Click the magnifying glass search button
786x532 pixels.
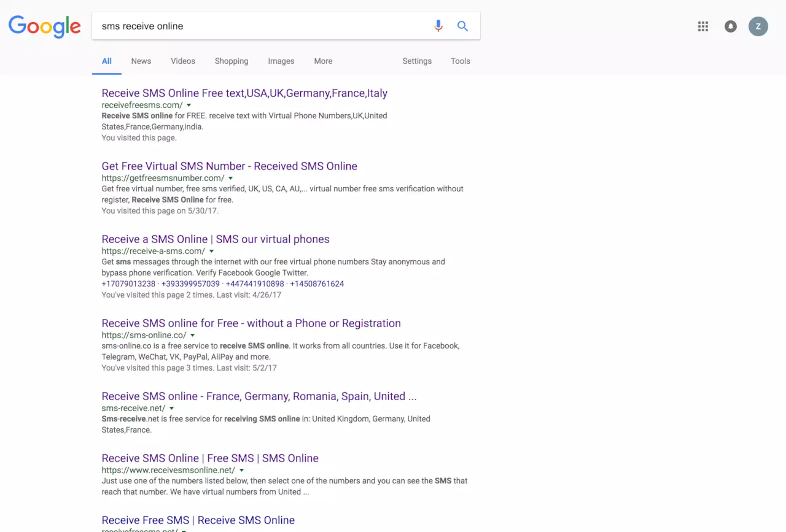462,26
